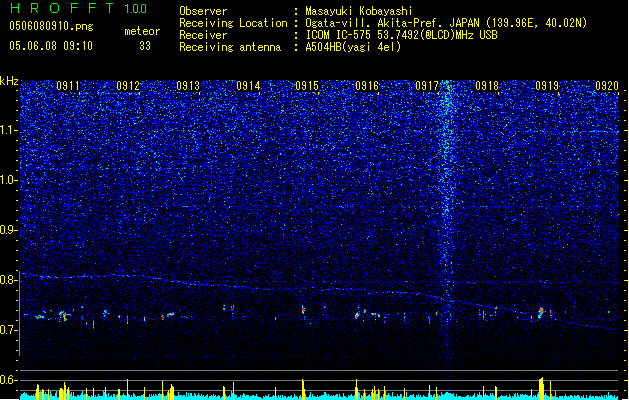Select observer name Masayuki Kobayashi

(x=359, y=11)
